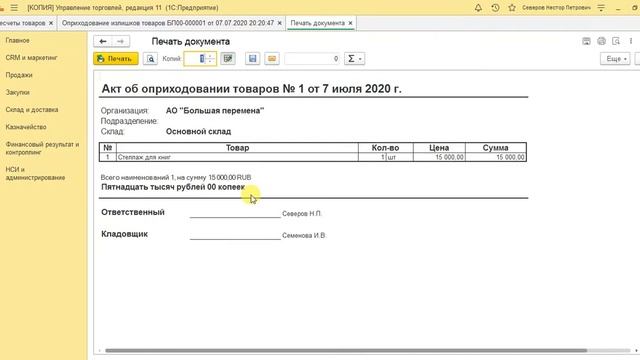The image size is (640, 360).
Task: Toggle edit mode icon button
Action: 228,59
